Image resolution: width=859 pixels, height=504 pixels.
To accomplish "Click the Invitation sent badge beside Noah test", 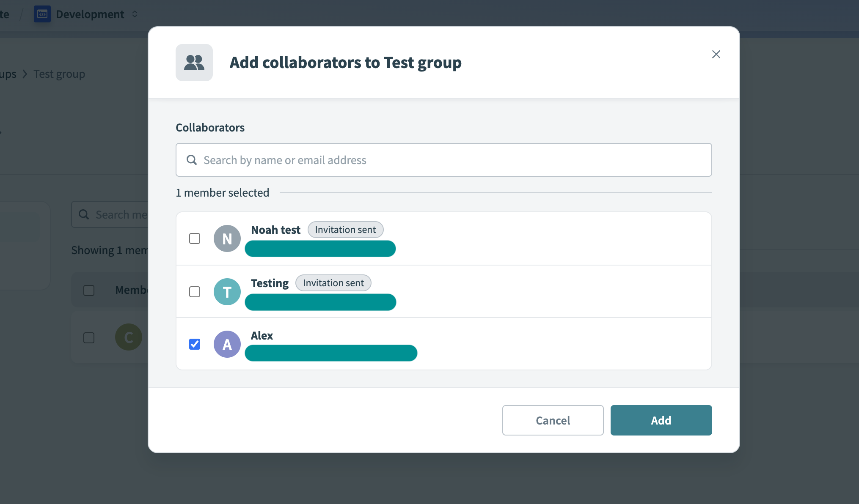I will coord(345,230).
